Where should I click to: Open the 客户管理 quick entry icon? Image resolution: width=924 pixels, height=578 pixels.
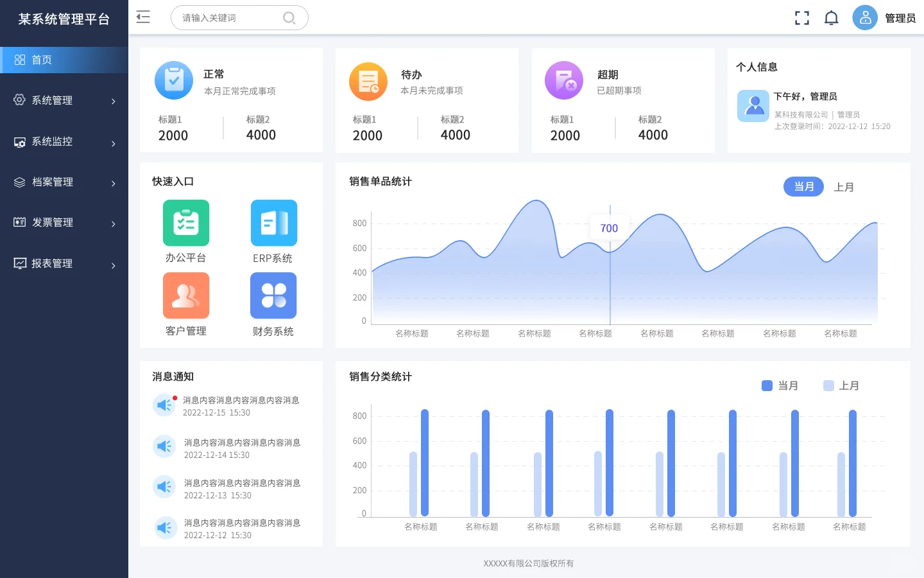[x=186, y=295]
